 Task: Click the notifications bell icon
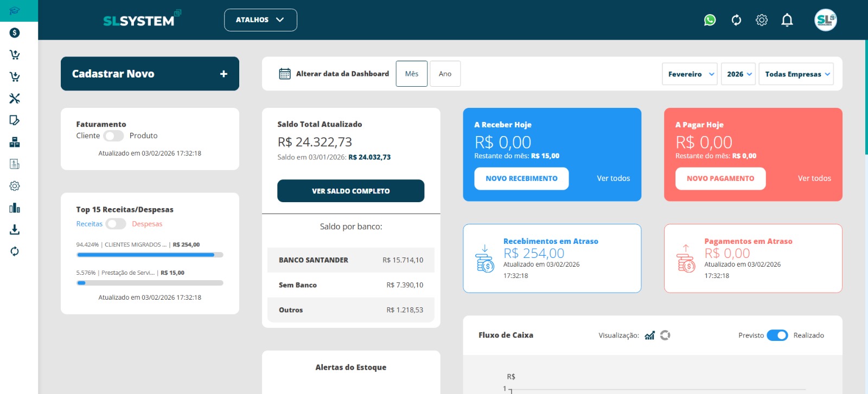coord(787,20)
